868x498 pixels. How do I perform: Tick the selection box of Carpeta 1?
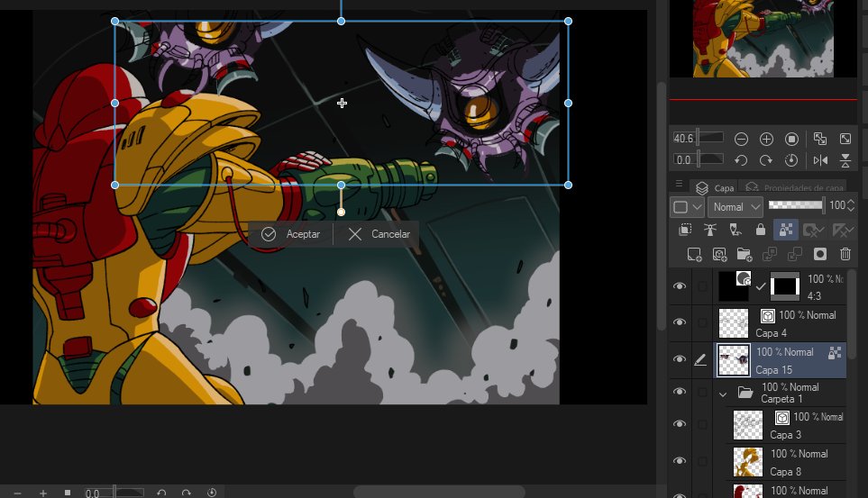(702, 392)
